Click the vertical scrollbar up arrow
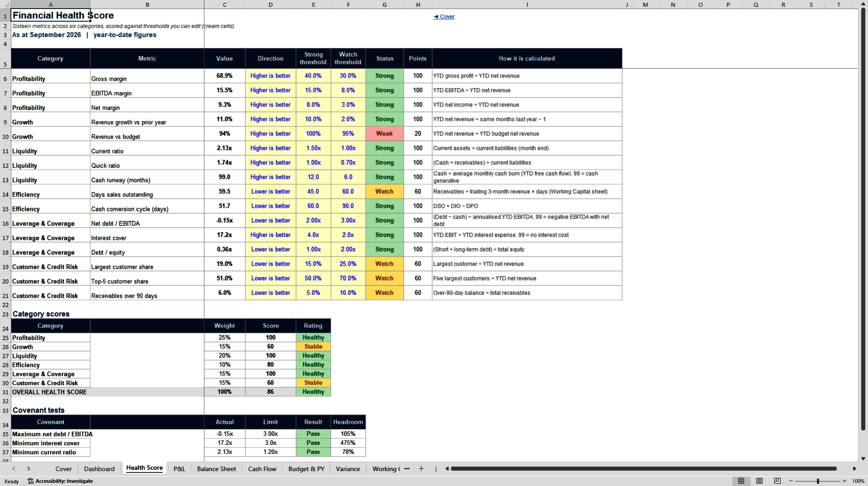This screenshot has height=486, width=868. 863,4
